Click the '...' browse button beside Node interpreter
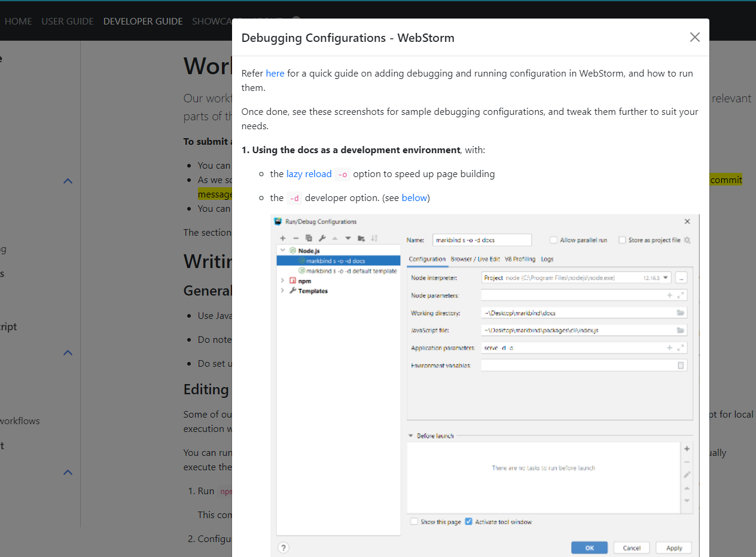 click(681, 278)
